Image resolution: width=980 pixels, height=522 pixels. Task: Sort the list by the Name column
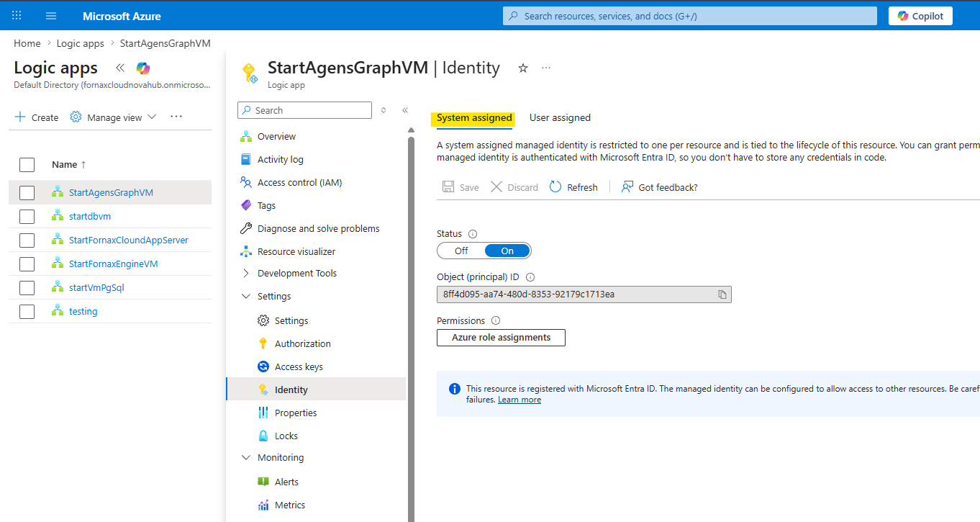click(68, 164)
